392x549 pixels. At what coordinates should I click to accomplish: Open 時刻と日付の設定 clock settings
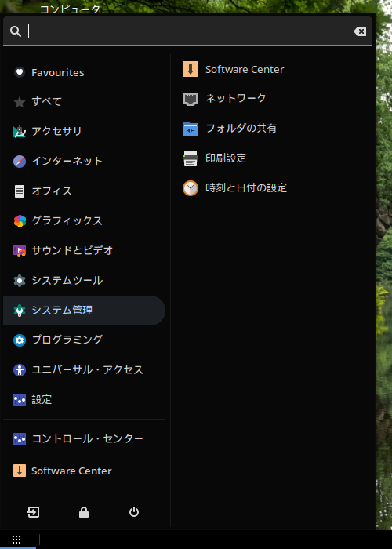pyautogui.click(x=234, y=188)
